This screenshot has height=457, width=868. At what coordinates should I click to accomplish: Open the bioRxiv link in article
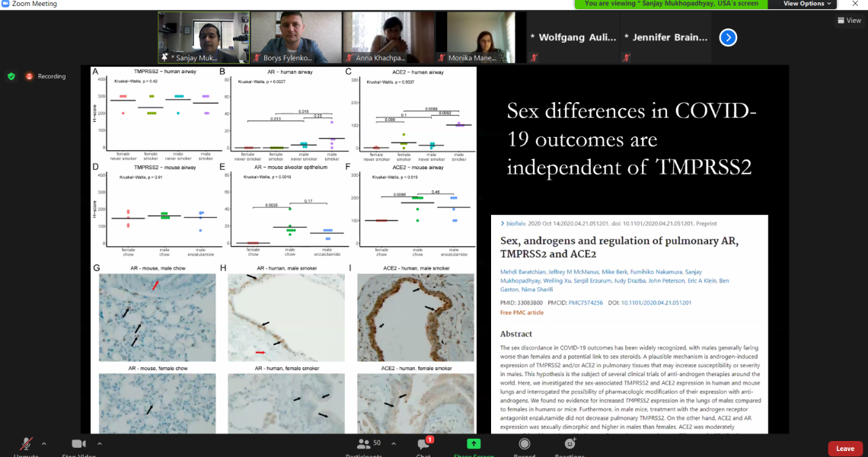[x=516, y=224]
